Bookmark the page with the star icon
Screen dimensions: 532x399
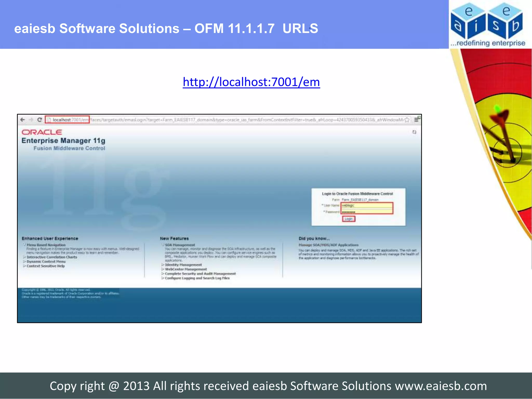pos(407,120)
